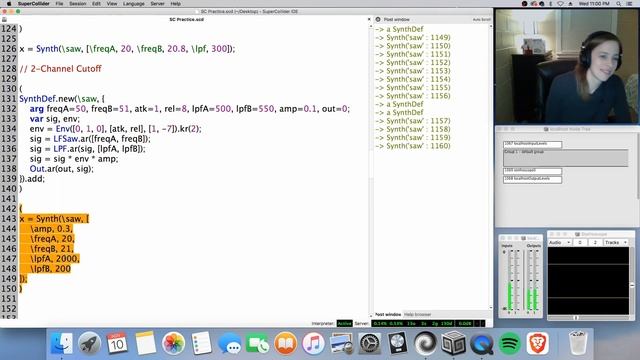Open Photos app from the dock
Screen dimensions: 640x360
[173, 343]
